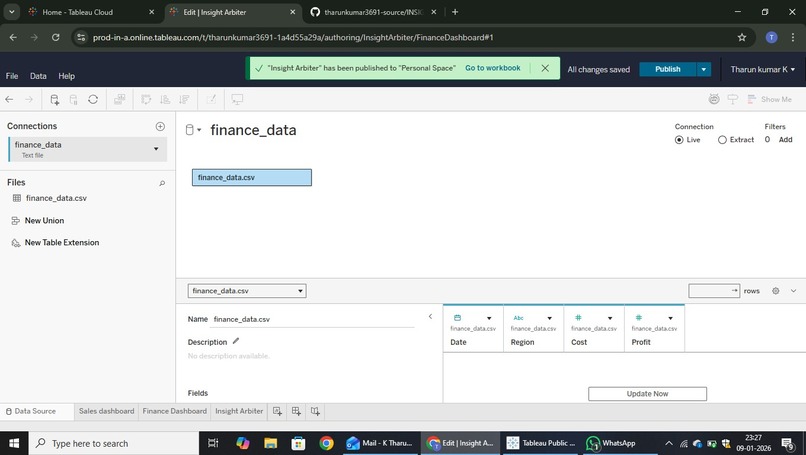806x455 pixels.
Task: Click the Publish button
Action: point(668,69)
